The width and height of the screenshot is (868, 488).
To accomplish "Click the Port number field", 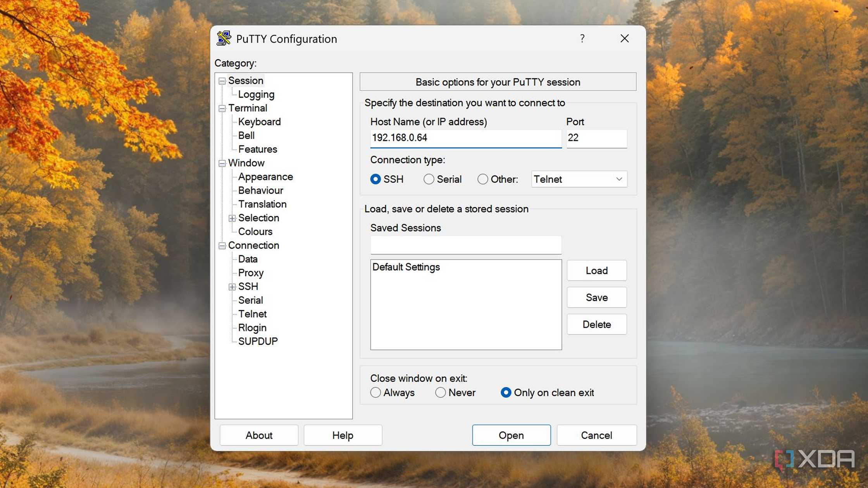I will pyautogui.click(x=596, y=138).
